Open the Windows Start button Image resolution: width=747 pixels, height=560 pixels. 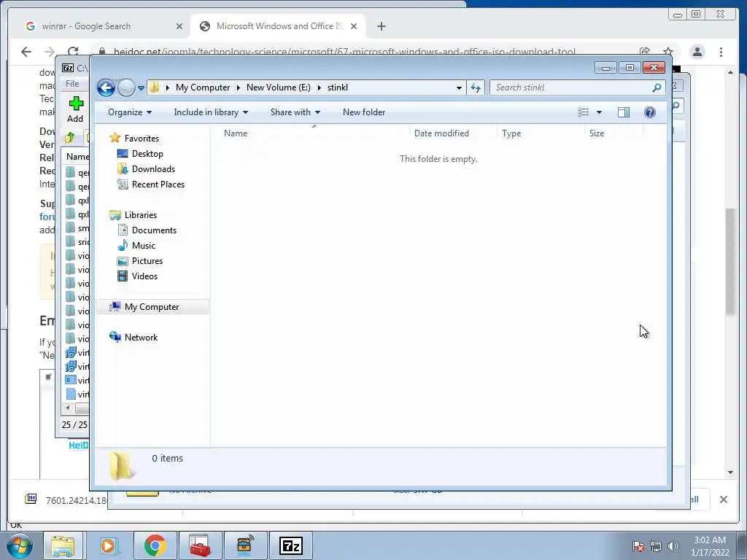tap(20, 545)
